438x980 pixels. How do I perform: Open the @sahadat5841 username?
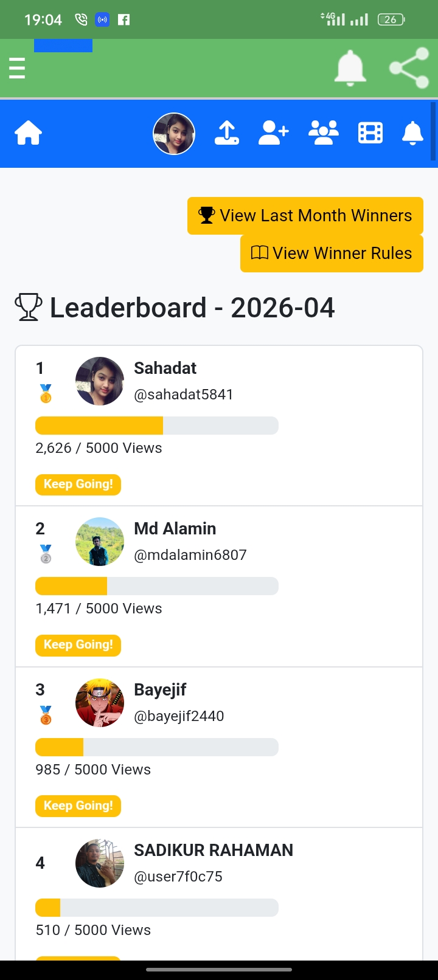click(184, 395)
